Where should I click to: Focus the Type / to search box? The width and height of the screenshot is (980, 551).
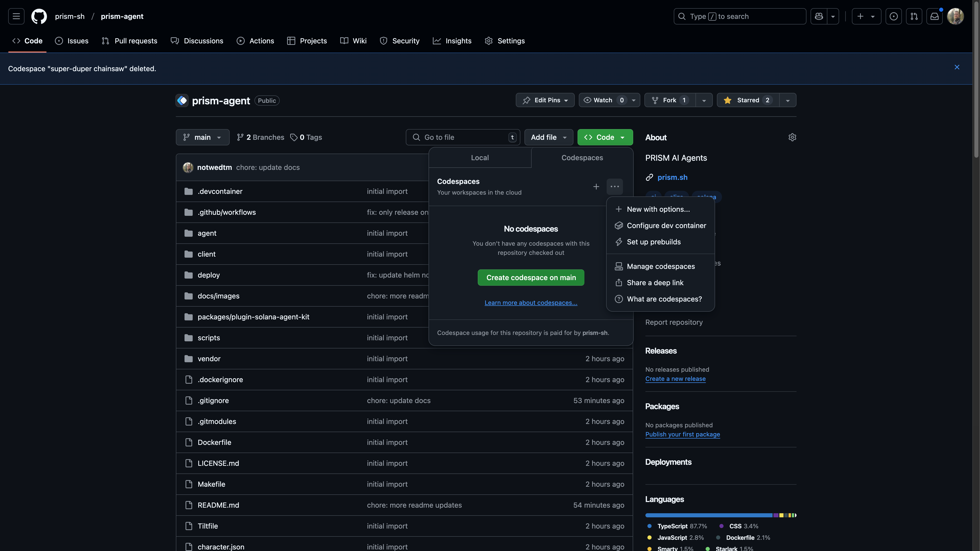point(740,16)
